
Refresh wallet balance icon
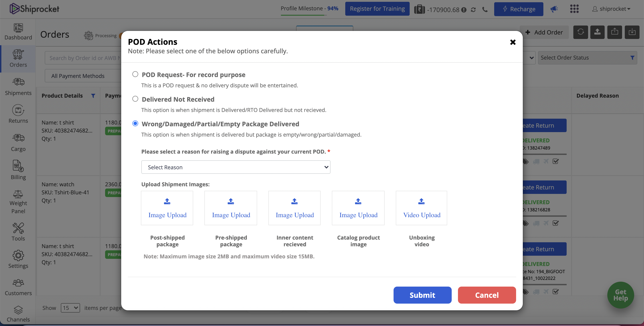pyautogui.click(x=473, y=10)
